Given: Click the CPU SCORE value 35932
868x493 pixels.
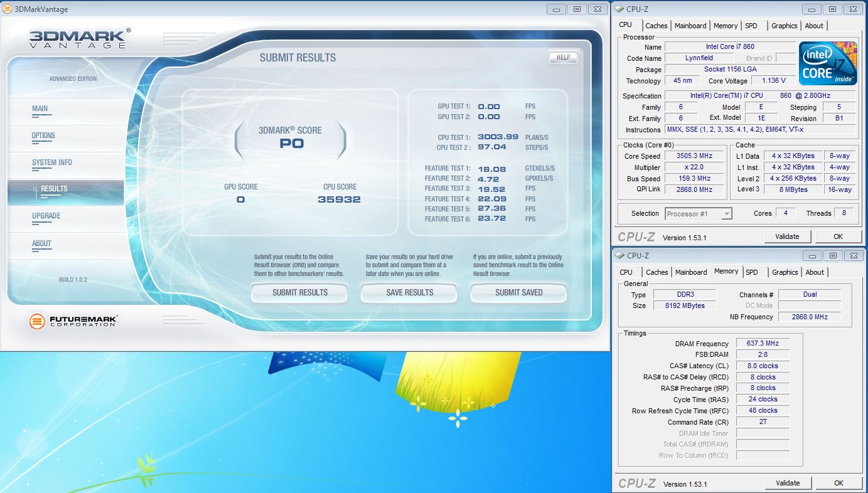Looking at the screenshot, I should [340, 199].
